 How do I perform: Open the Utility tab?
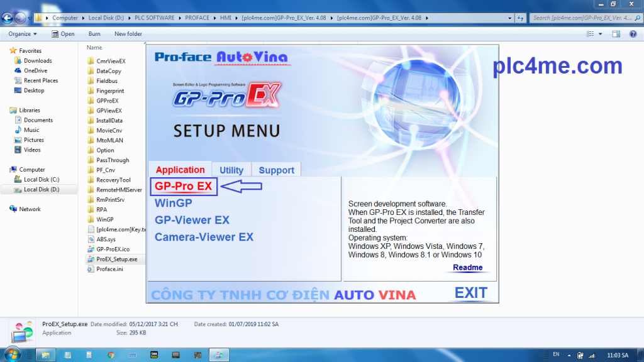[231, 170]
